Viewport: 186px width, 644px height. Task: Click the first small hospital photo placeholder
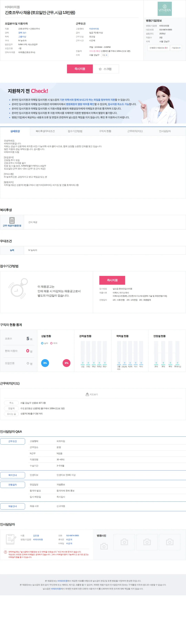click(x=124, y=542)
